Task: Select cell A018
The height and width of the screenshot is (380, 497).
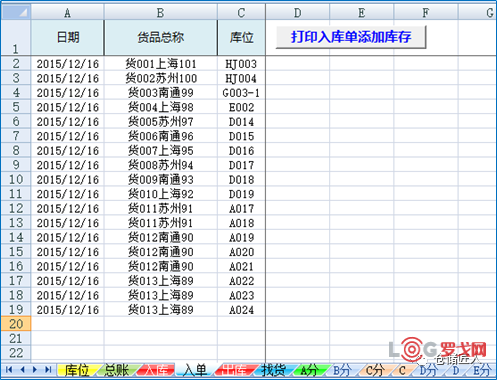Action: (241, 223)
